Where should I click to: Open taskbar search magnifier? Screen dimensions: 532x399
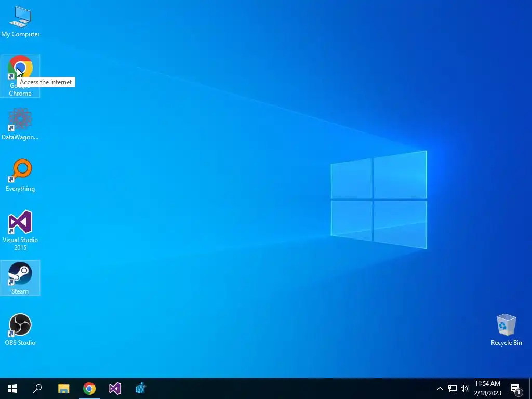(37, 389)
